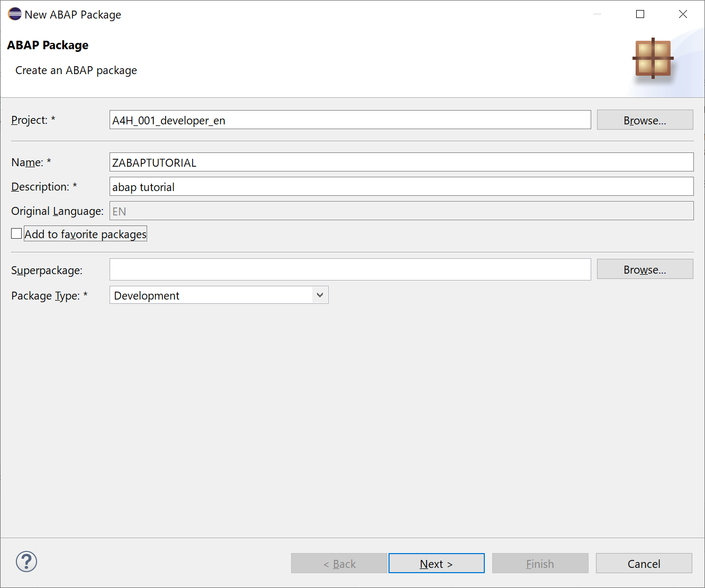Click Browse button next to Superpackage field

click(645, 269)
